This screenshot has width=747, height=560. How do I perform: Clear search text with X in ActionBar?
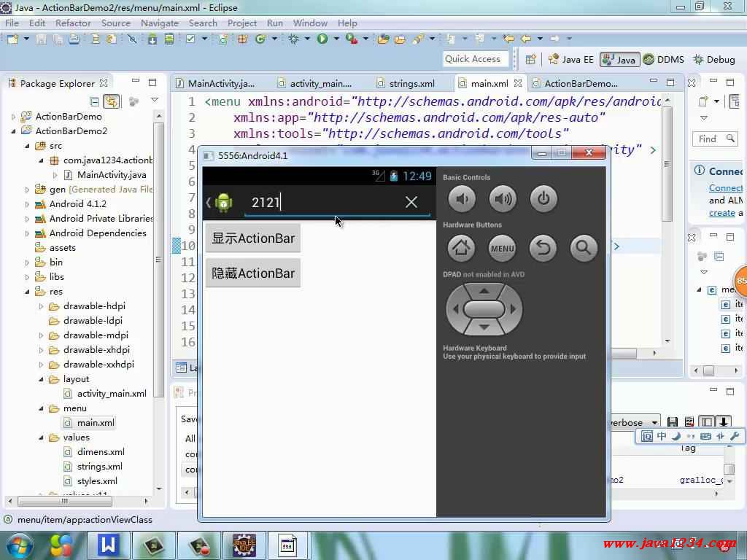[411, 202]
